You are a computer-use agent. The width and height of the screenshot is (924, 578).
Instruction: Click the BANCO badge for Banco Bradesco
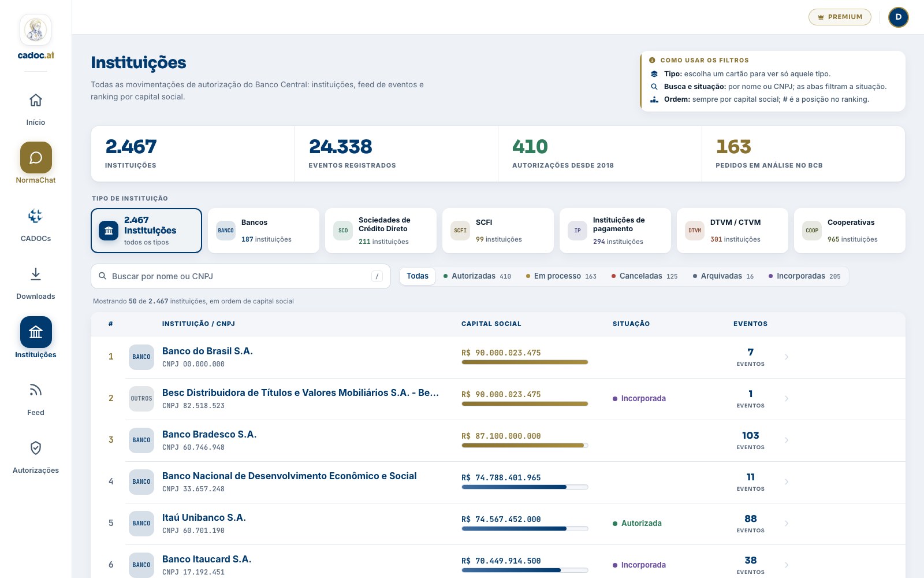141,440
